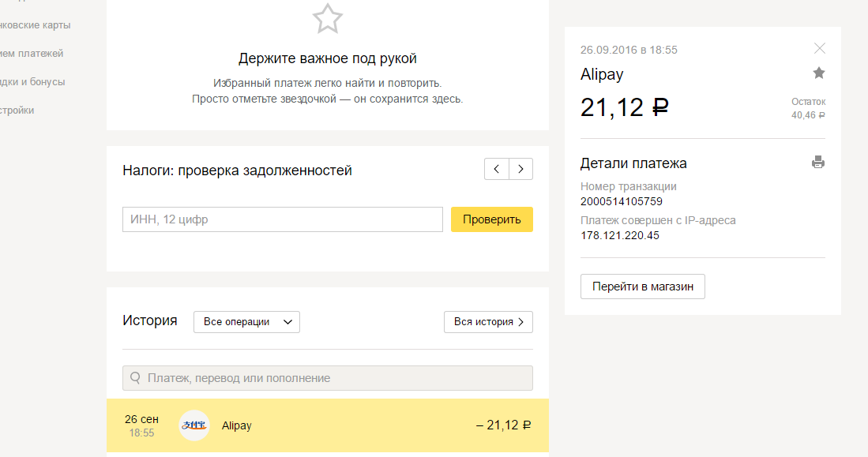Click the Детали платежа heading
The image size is (868, 457).
pyautogui.click(x=634, y=163)
